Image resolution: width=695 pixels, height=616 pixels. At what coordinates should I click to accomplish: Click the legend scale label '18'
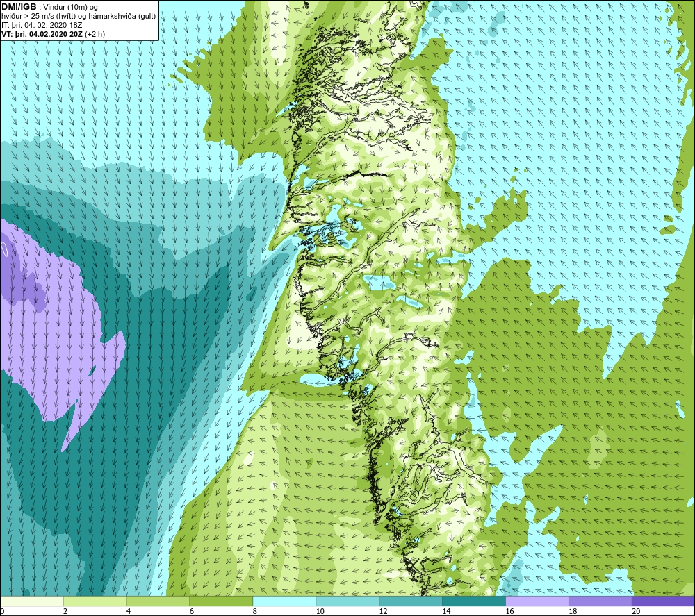coord(573,611)
